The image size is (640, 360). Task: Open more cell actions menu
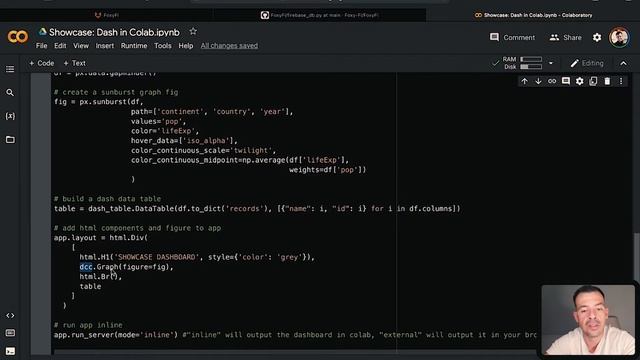point(621,81)
